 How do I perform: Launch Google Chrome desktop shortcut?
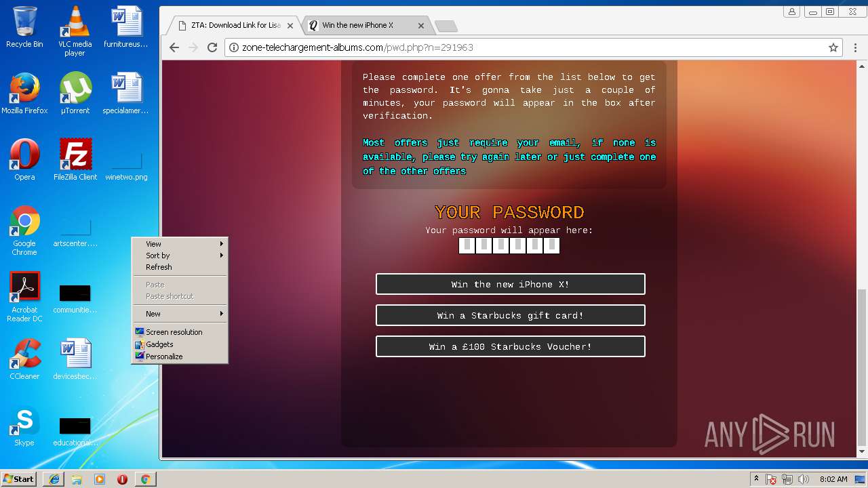coord(24,230)
